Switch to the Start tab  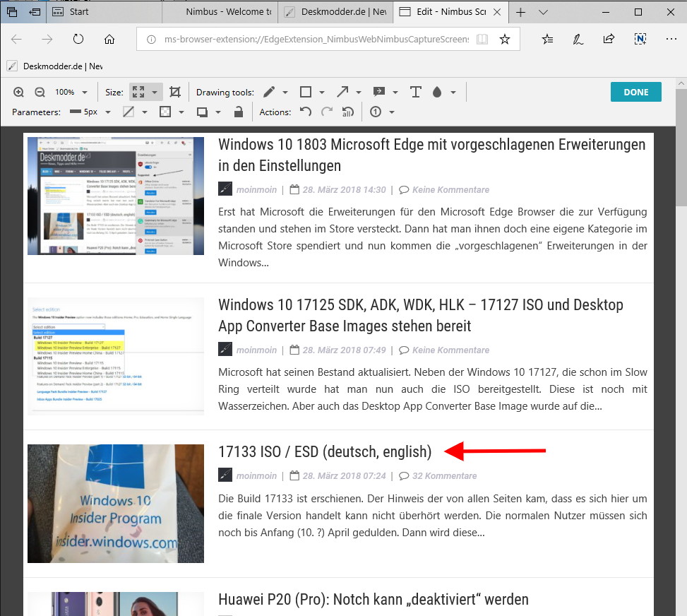tap(104, 12)
